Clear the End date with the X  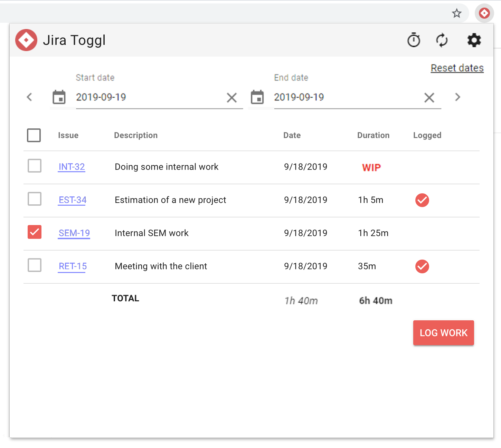429,98
